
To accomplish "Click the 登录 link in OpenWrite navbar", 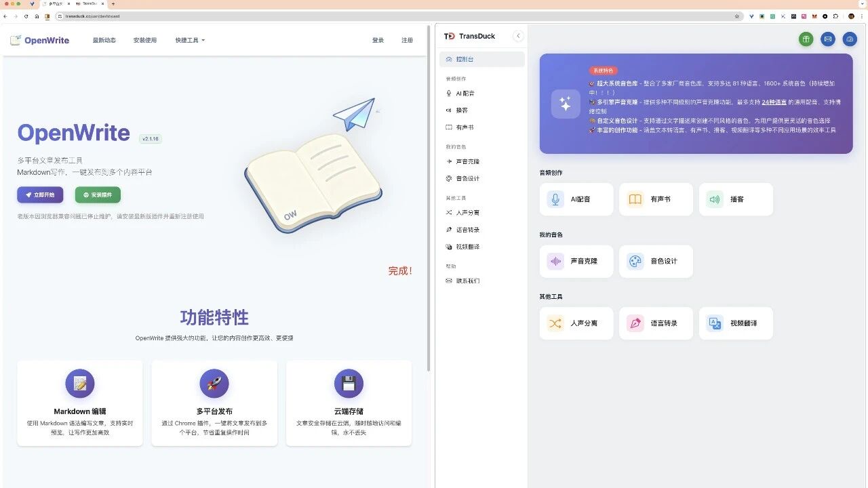I will 378,40.
